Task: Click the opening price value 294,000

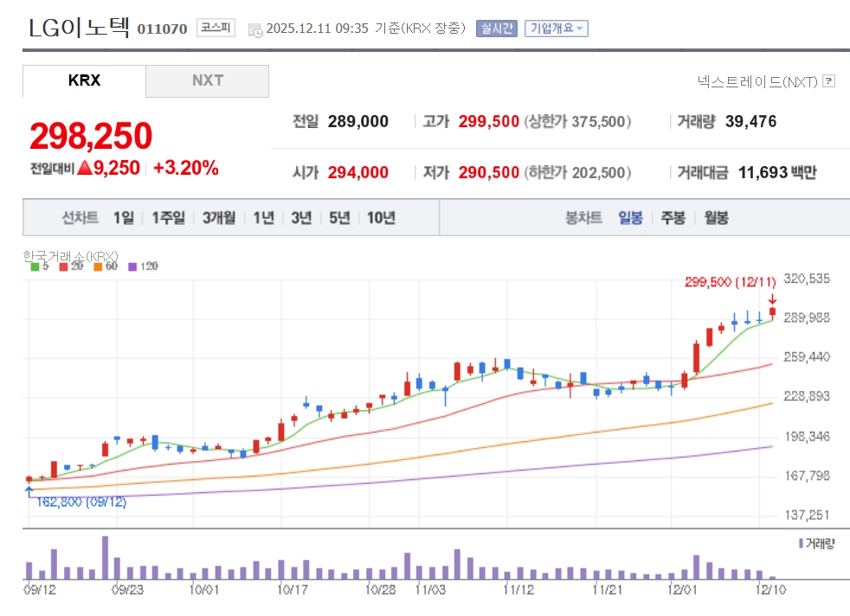Action: pyautogui.click(x=357, y=172)
